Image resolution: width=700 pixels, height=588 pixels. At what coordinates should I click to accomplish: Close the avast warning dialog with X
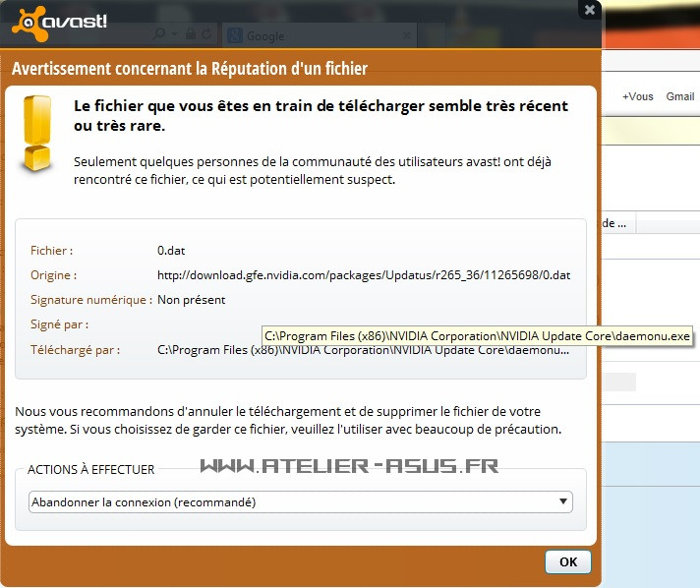[x=589, y=10]
